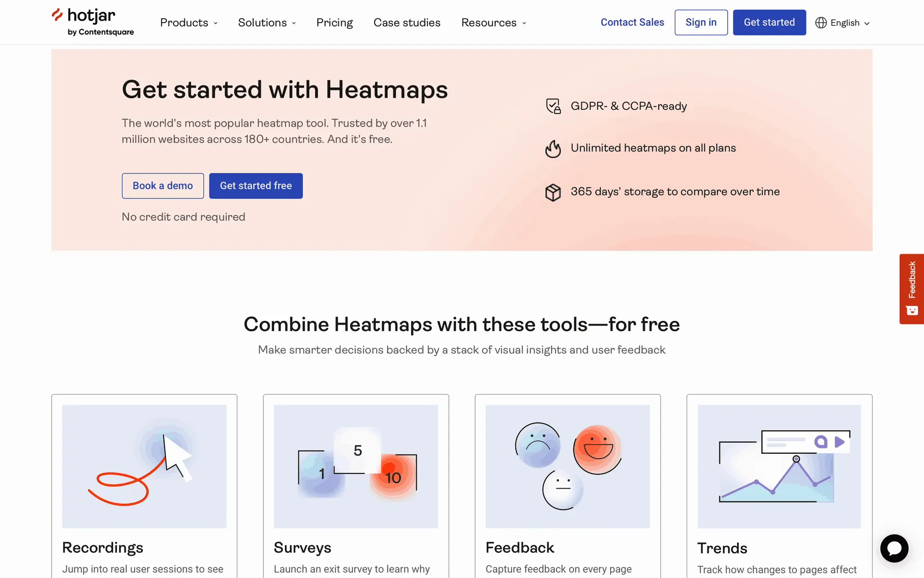The image size is (924, 578).
Task: Click the globe language icon
Action: pos(821,23)
